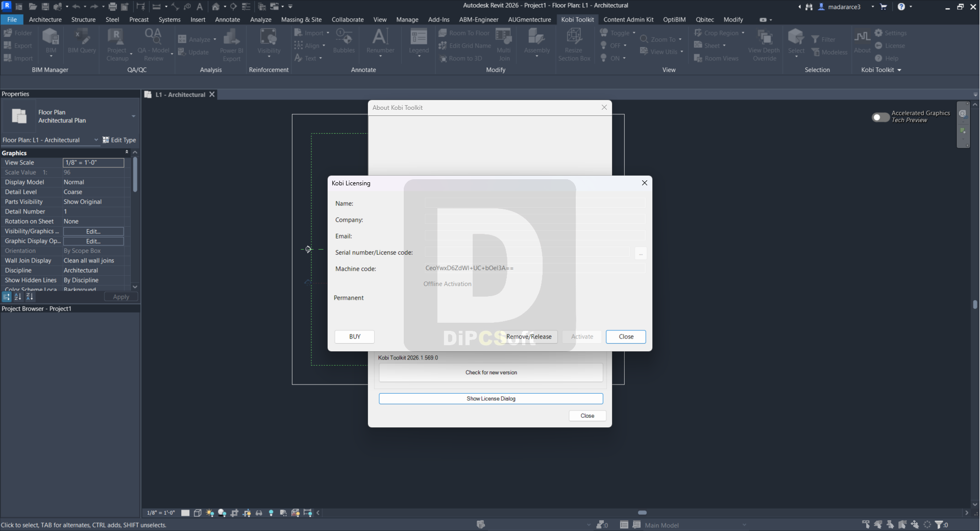Screen dimensions: 980x531
Task: Open the Floor Plan: L1 - Architectural instance dropdown
Action: pyautogui.click(x=95, y=140)
